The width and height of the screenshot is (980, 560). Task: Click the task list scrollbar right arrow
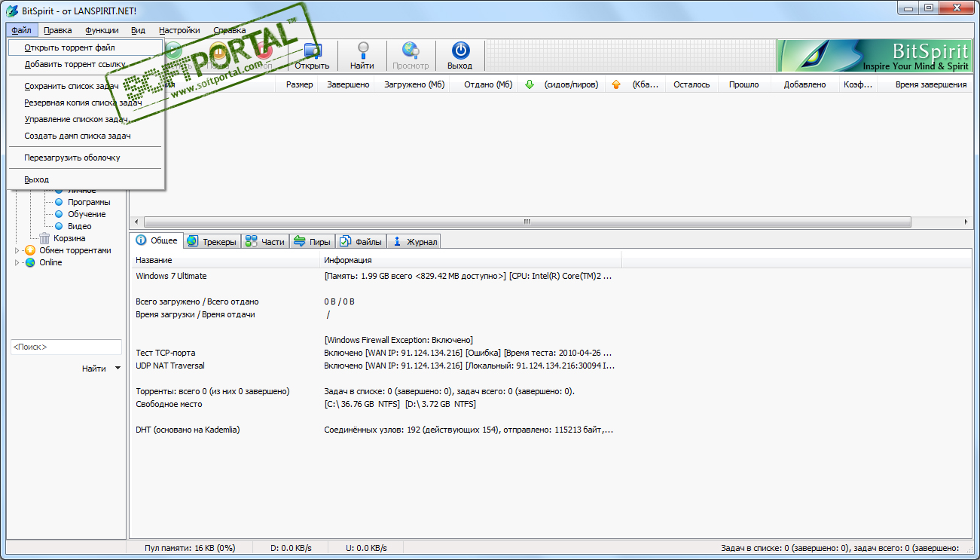(x=967, y=222)
